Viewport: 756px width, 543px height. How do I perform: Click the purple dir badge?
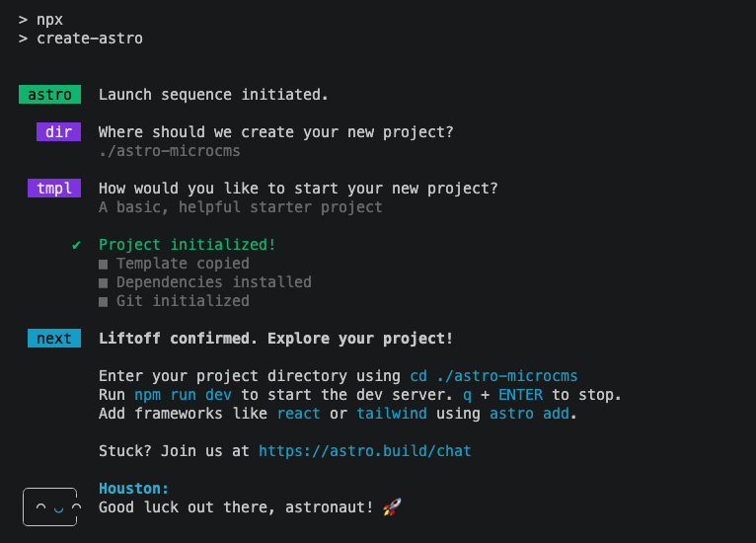pyautogui.click(x=59, y=132)
